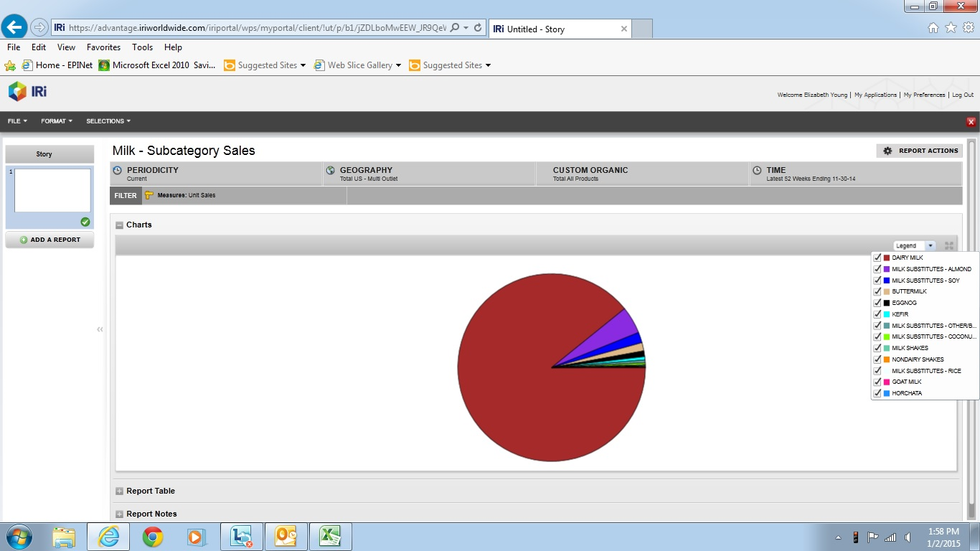
Task: Click the Measures filter funnel icon
Action: pyautogui.click(x=149, y=195)
